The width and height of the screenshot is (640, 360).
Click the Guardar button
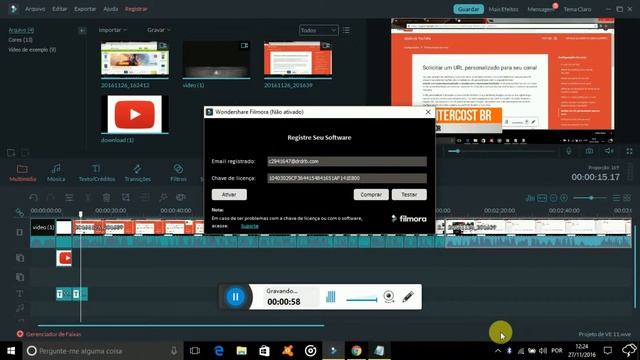tap(468, 9)
